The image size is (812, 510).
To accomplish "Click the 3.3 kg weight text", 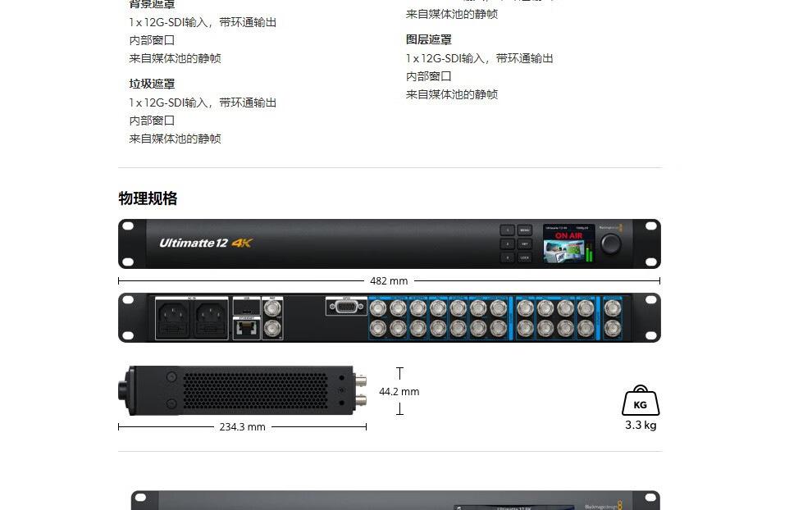I will pos(641,425).
